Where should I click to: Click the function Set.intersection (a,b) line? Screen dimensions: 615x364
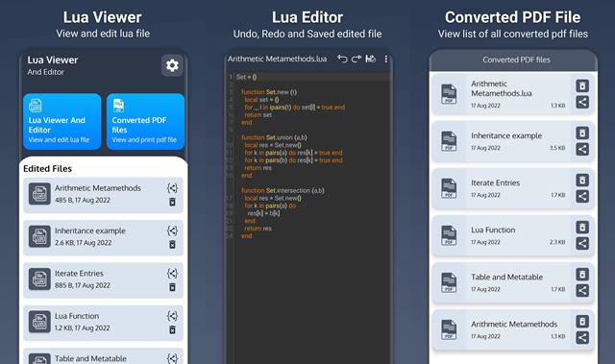coord(283,190)
